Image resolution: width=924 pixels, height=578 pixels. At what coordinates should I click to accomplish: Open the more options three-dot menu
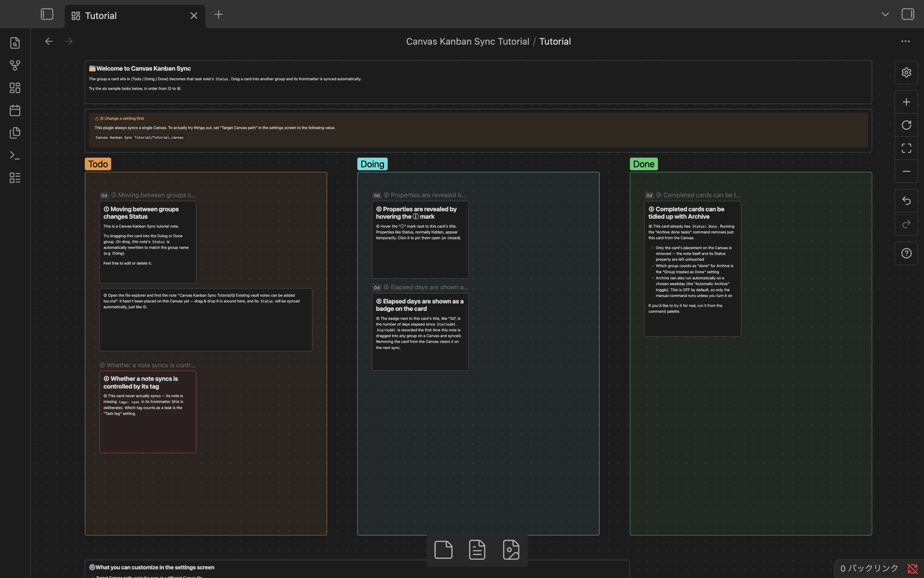[906, 41]
